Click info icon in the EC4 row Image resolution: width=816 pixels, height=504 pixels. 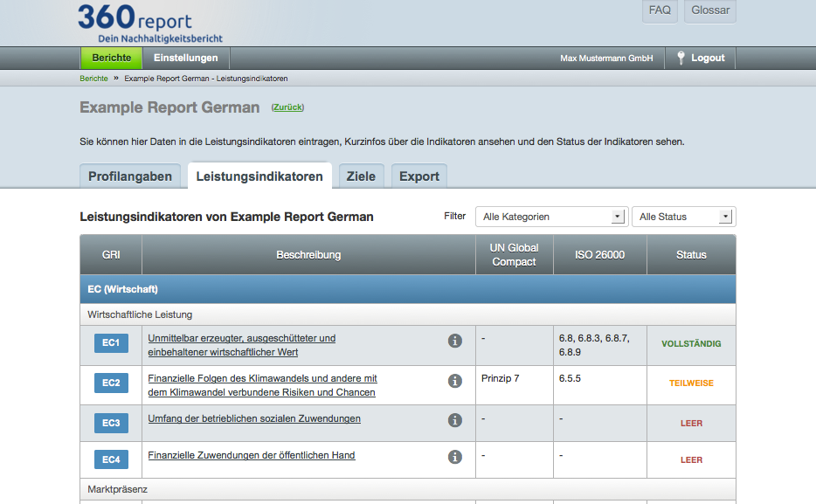(454, 457)
